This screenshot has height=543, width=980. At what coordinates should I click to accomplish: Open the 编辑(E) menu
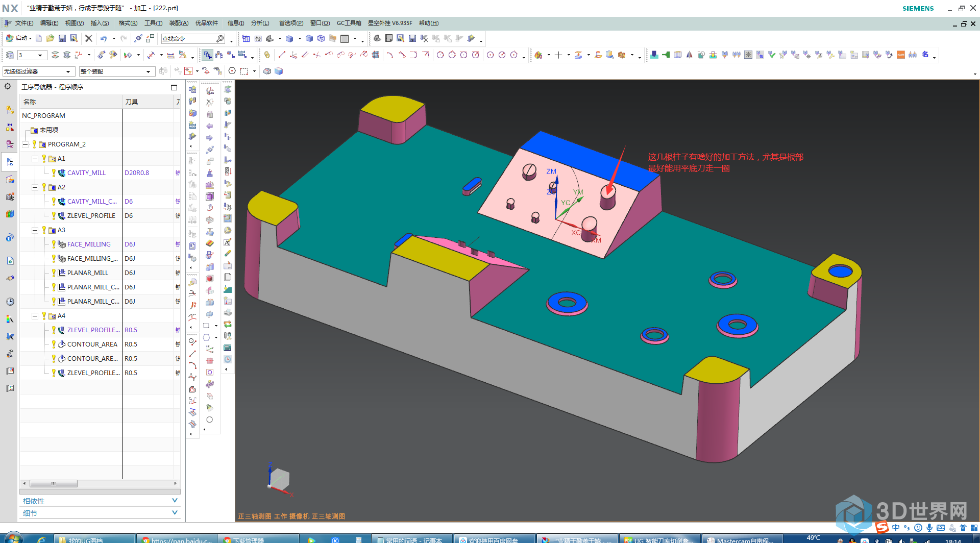click(x=49, y=23)
